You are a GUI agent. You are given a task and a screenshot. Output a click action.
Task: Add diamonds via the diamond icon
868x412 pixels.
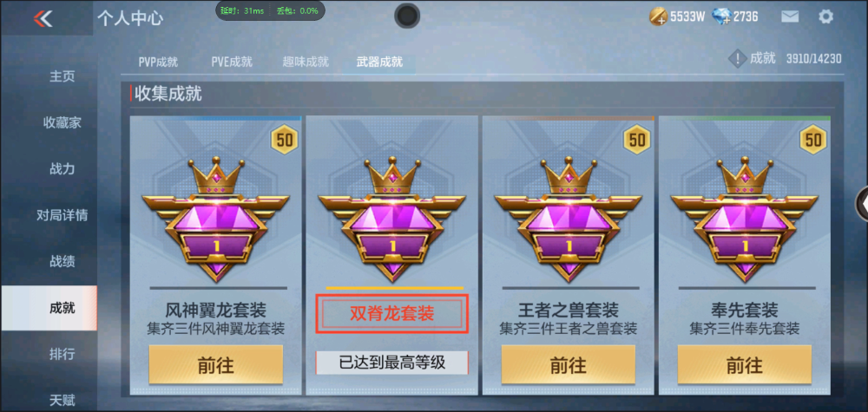click(x=722, y=16)
